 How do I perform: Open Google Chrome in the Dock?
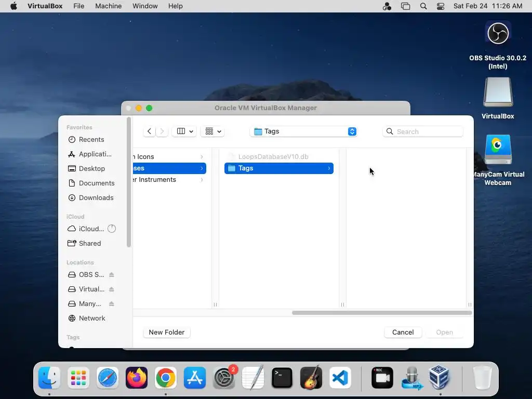pos(166,378)
